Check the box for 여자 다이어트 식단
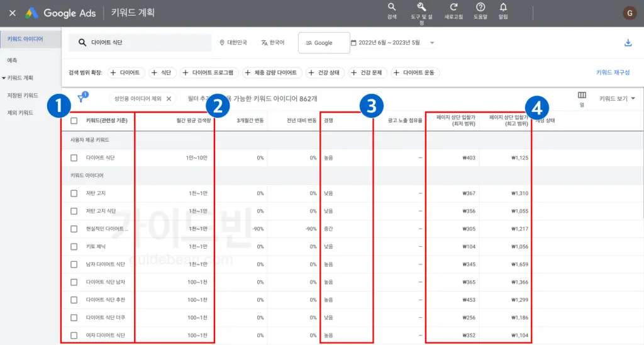644x345 pixels. 74,336
